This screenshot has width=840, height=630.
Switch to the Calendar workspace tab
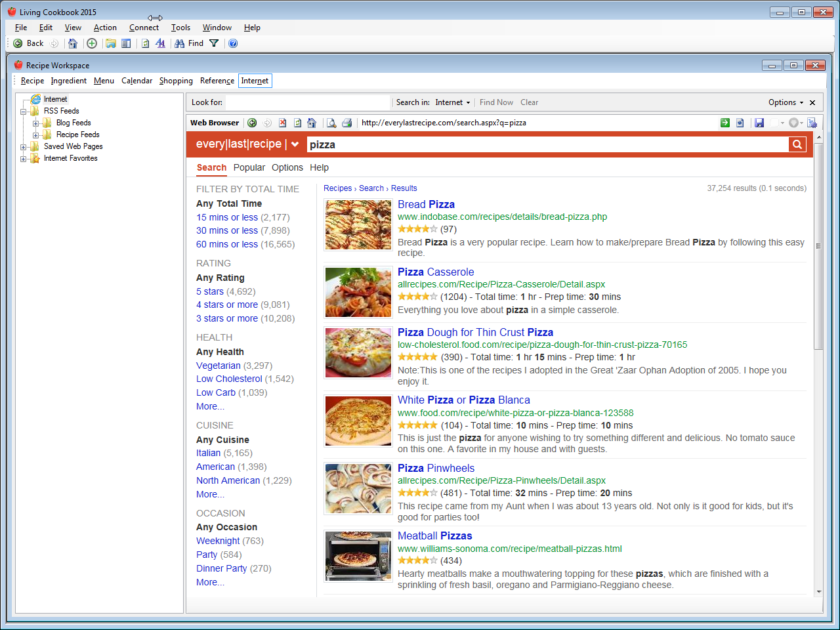tap(136, 81)
